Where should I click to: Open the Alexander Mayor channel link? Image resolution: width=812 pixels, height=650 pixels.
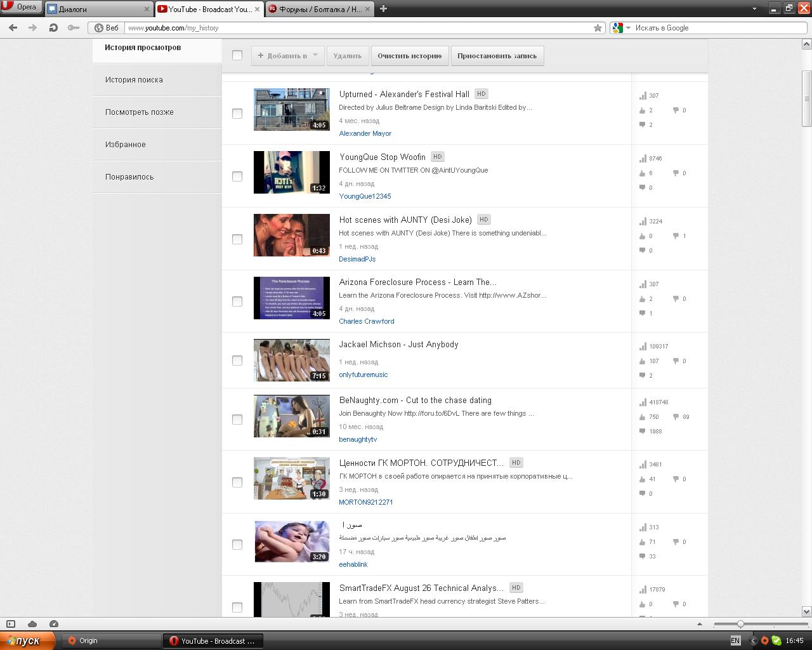(365, 133)
